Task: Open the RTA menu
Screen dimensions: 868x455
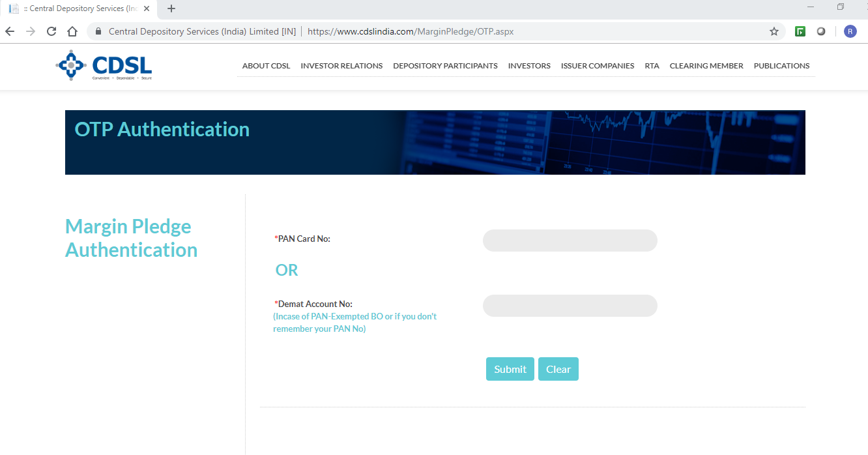Action: pos(652,66)
